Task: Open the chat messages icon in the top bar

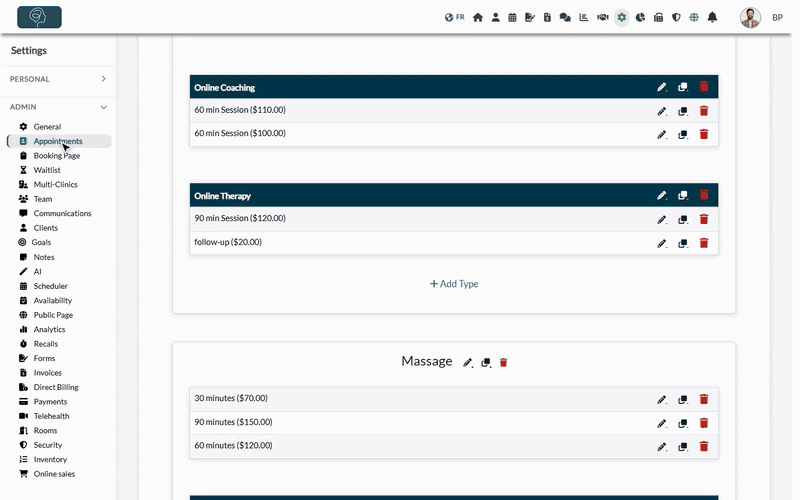Action: pyautogui.click(x=565, y=17)
